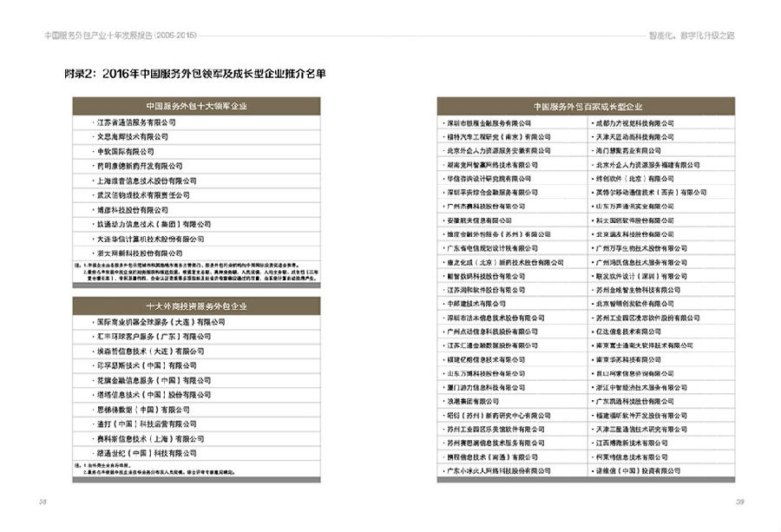Select 国际商业机器全球服务（大连）有限公司 row
Image resolution: width=781 pixels, height=532 pixels.
click(196, 322)
